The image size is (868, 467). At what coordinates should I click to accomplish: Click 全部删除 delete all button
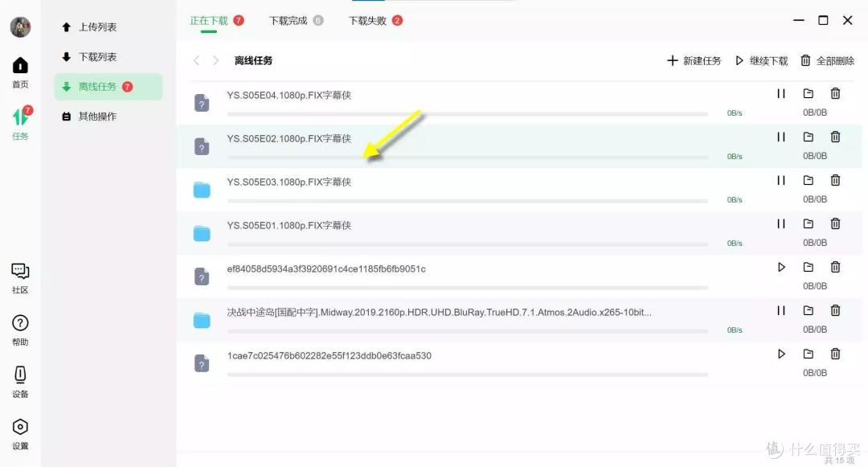828,61
